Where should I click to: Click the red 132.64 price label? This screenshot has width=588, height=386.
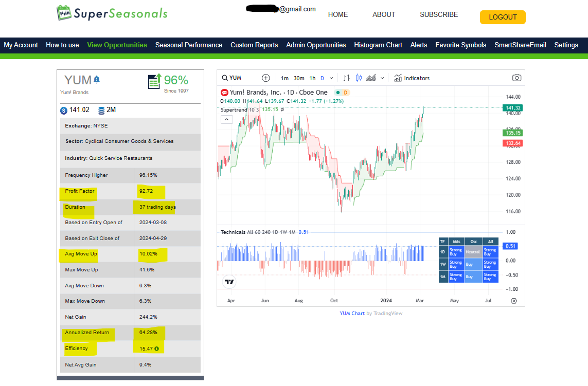point(512,143)
